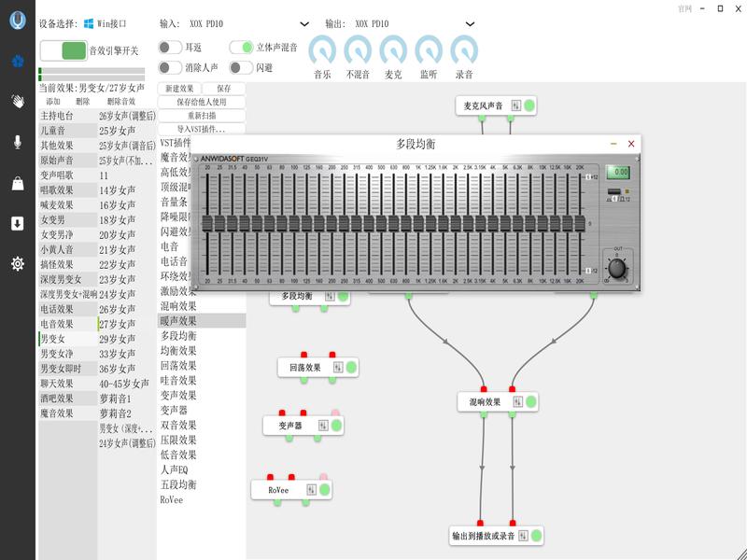Open the microphone page in the sidebar
The image size is (747, 560).
click(17, 142)
